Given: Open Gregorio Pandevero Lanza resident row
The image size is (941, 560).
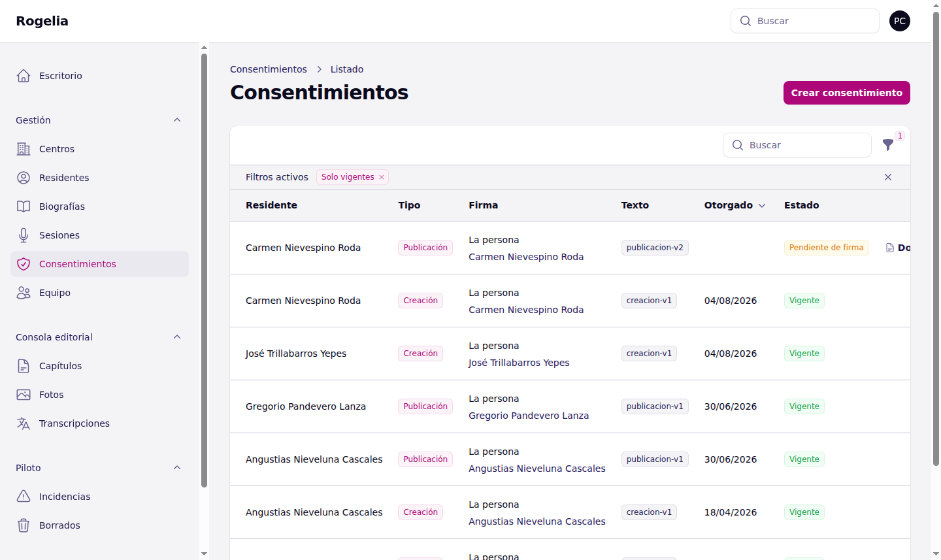Looking at the screenshot, I should tap(570, 406).
